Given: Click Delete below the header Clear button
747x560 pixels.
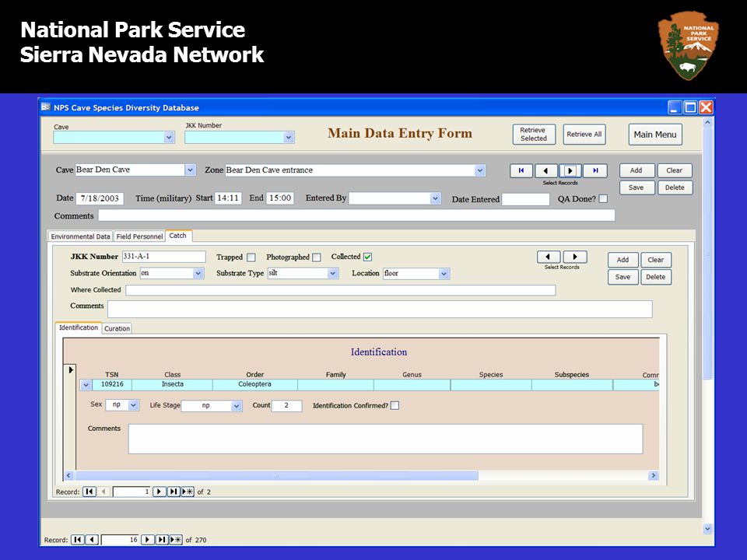Looking at the screenshot, I should coord(675,187).
